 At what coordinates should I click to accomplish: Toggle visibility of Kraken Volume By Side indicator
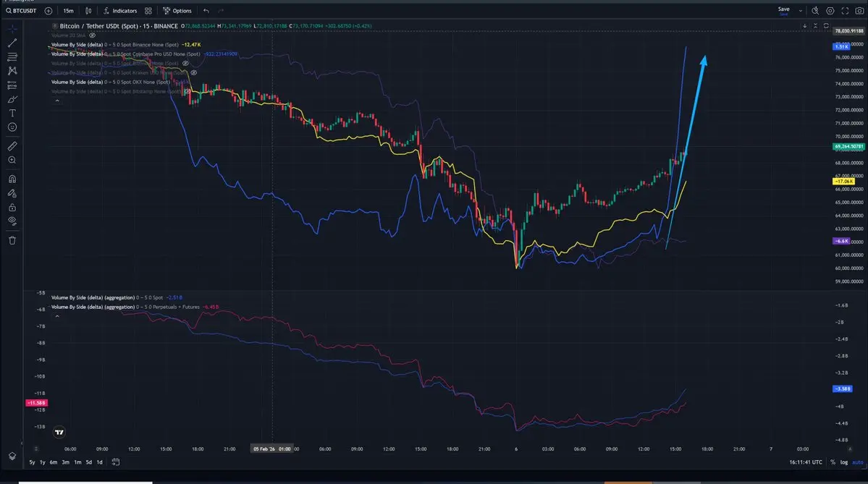194,72
